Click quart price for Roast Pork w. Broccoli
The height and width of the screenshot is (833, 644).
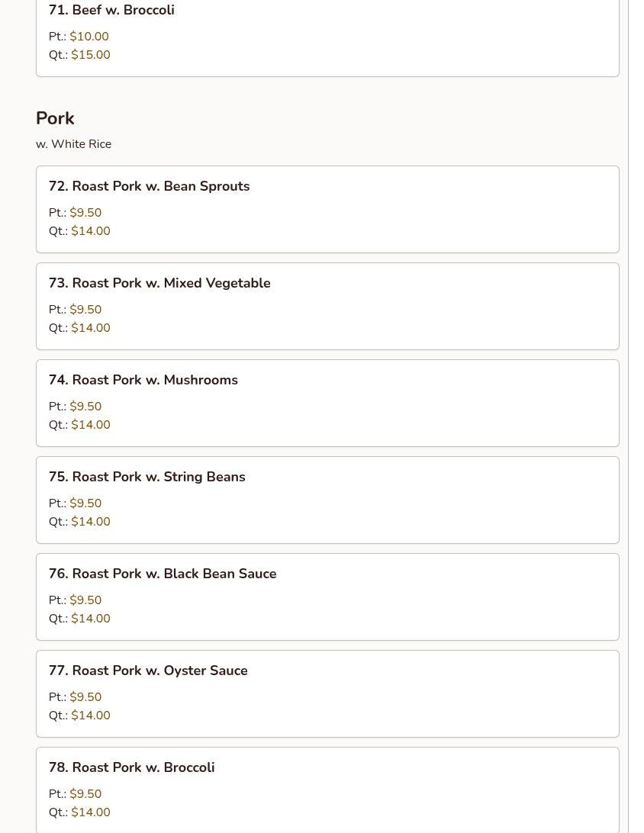[x=90, y=812]
